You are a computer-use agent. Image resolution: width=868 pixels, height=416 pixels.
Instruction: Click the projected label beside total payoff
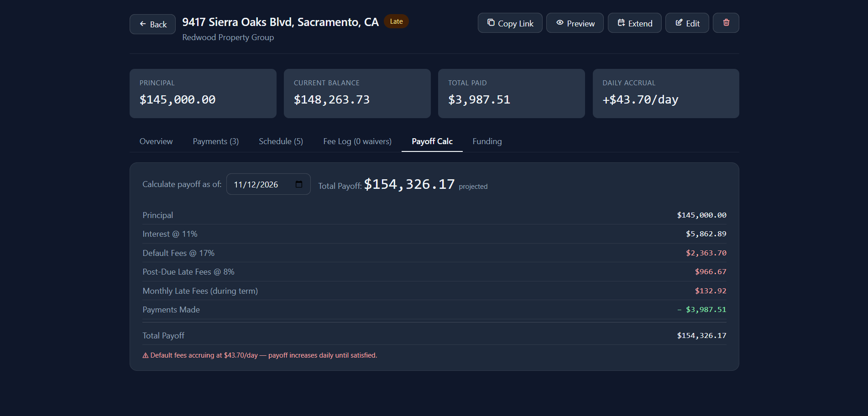[x=473, y=187]
